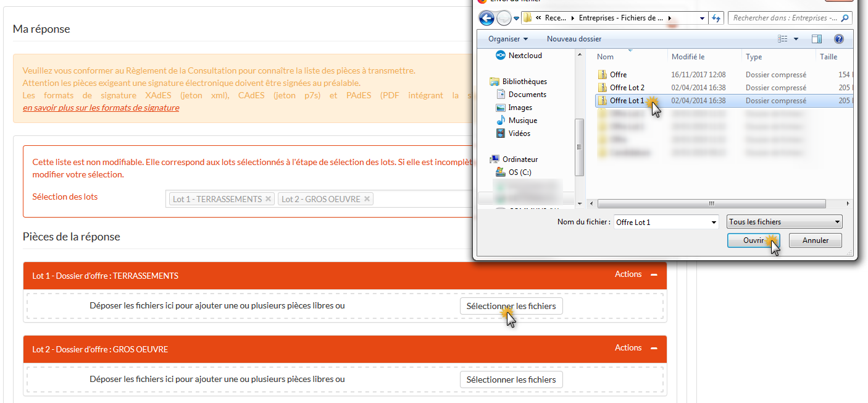
Task: Select the Offre Lot 2 compressed folder
Action: pyautogui.click(x=627, y=88)
